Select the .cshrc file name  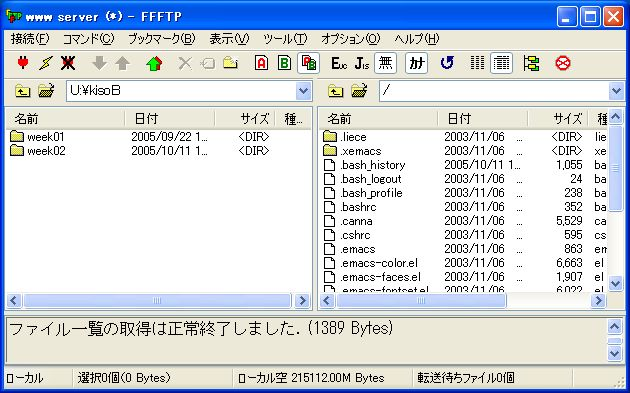(x=355, y=235)
